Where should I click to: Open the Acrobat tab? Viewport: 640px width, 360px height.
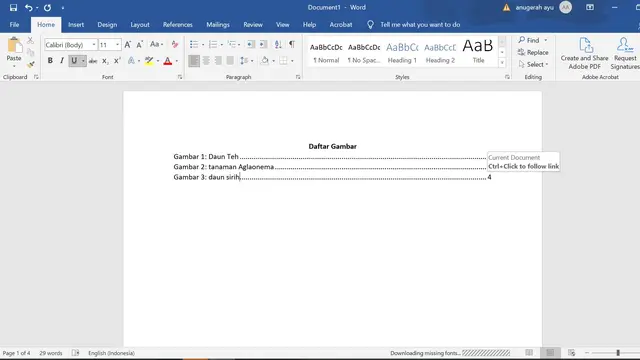(x=341, y=24)
